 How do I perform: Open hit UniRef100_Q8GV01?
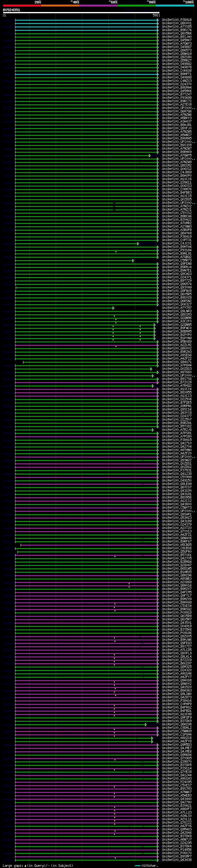tap(177, 23)
